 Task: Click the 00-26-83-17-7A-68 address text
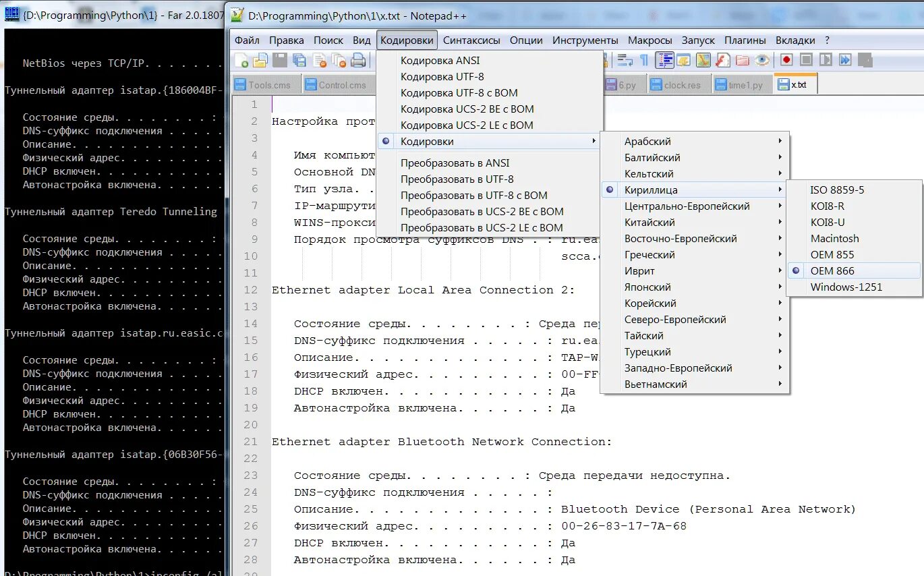pyautogui.click(x=624, y=526)
